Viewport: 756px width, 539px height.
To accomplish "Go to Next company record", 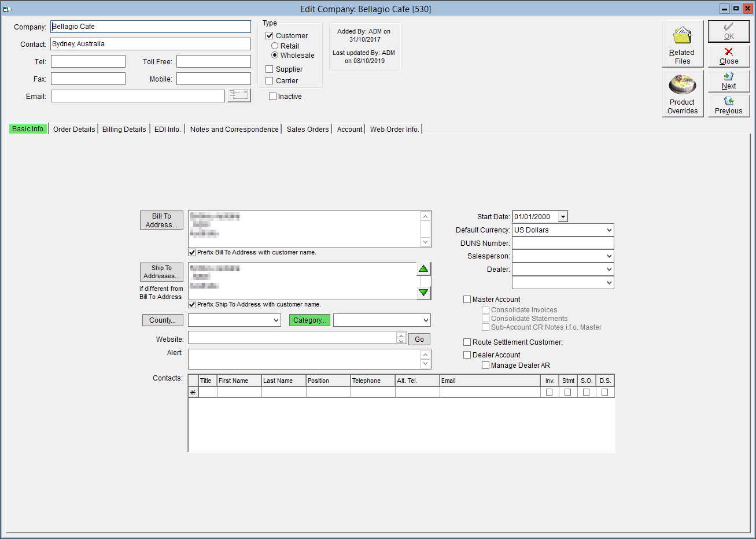I will click(729, 81).
